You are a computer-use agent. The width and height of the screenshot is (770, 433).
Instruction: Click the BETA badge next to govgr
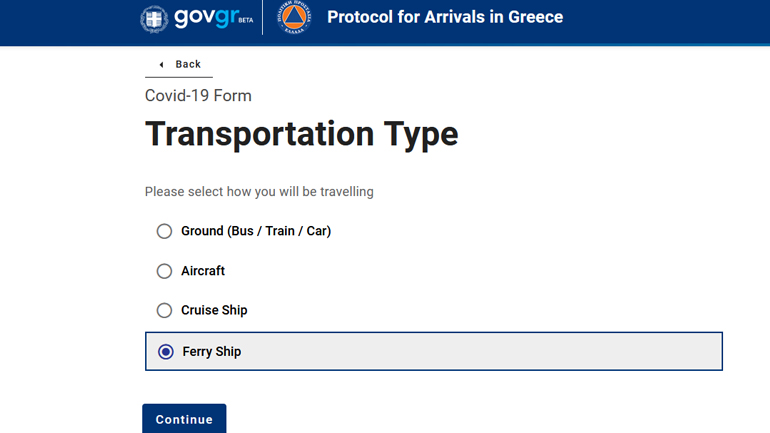coord(246,21)
